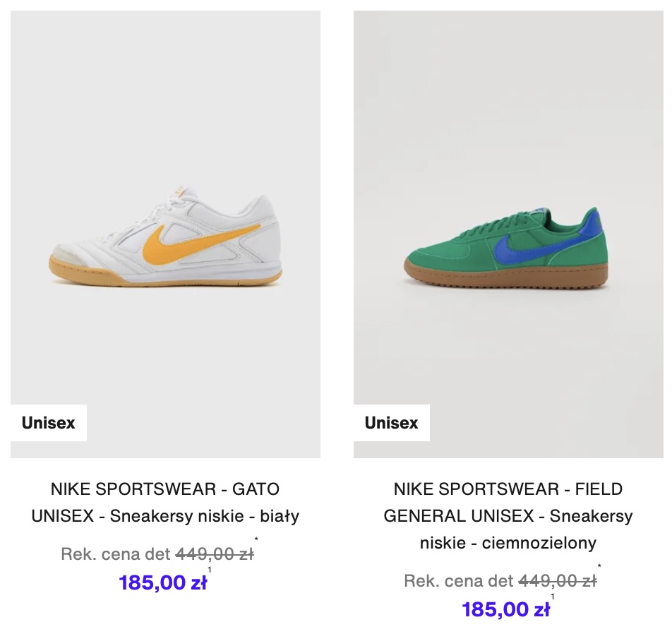Click Gato's crossed-out 449,00 zł price

(x=215, y=554)
